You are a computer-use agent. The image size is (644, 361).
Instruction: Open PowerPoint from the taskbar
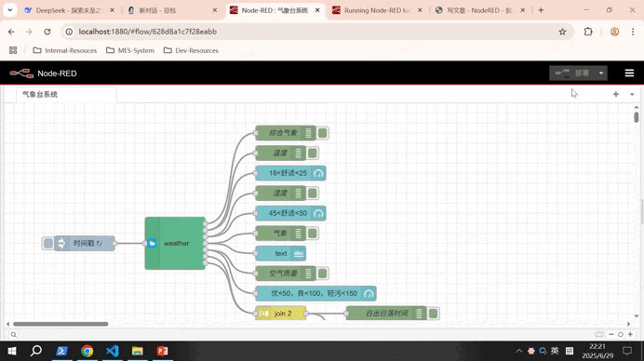[x=163, y=351]
